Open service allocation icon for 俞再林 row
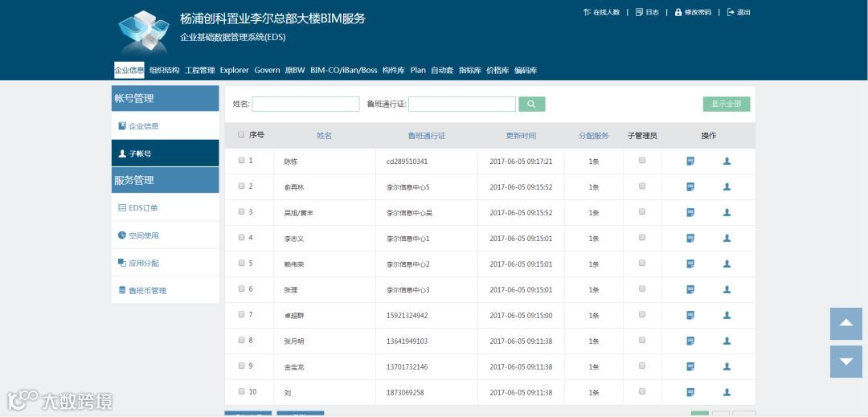The width and height of the screenshot is (868, 417). (690, 187)
